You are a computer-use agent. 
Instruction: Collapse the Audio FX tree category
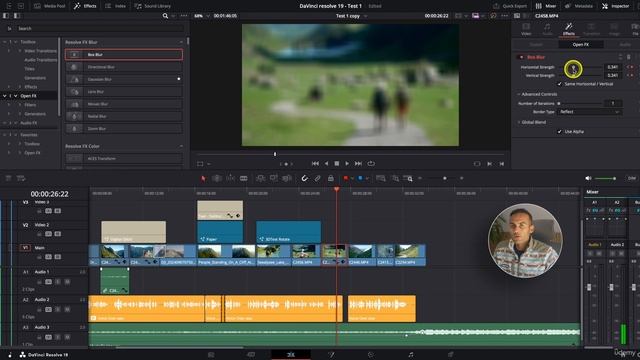coord(16,123)
